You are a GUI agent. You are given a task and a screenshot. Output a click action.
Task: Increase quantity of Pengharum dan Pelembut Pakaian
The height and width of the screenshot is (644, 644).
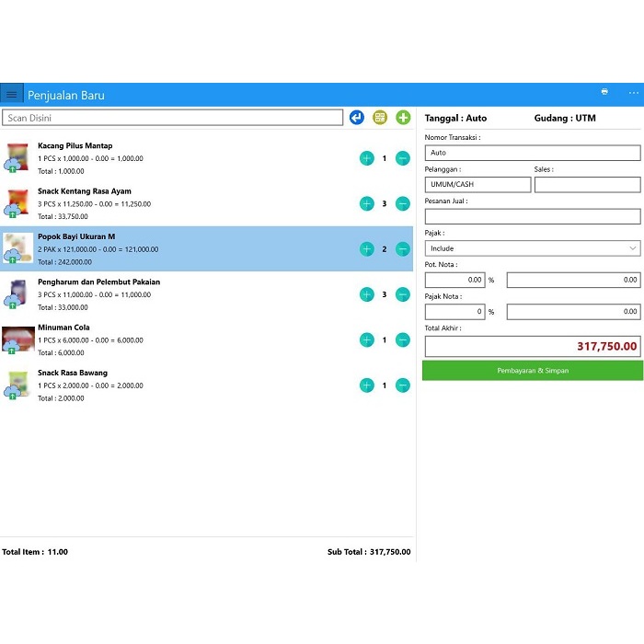[367, 294]
